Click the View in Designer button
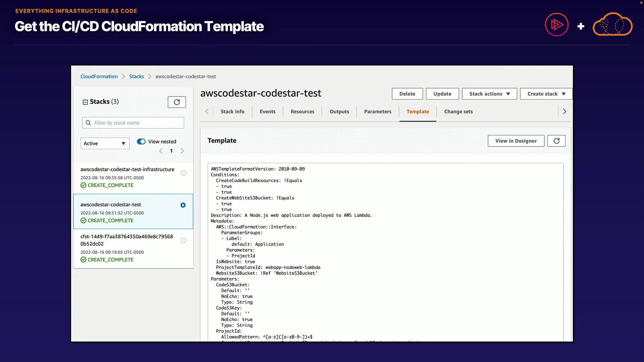This screenshot has width=644, height=362. [516, 141]
